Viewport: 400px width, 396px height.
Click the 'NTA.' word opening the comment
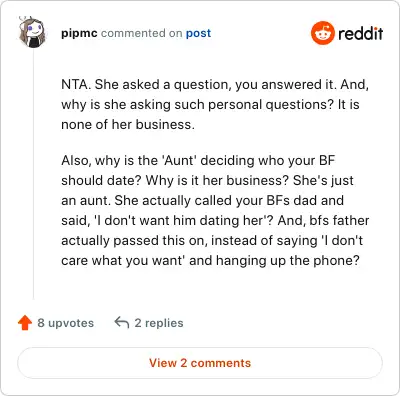(x=76, y=84)
